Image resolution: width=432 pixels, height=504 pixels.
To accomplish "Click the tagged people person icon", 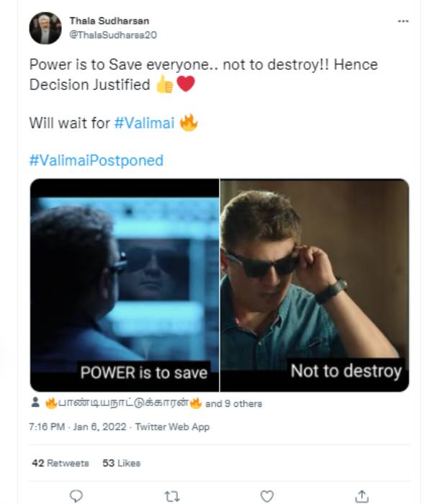I will coord(35,403).
